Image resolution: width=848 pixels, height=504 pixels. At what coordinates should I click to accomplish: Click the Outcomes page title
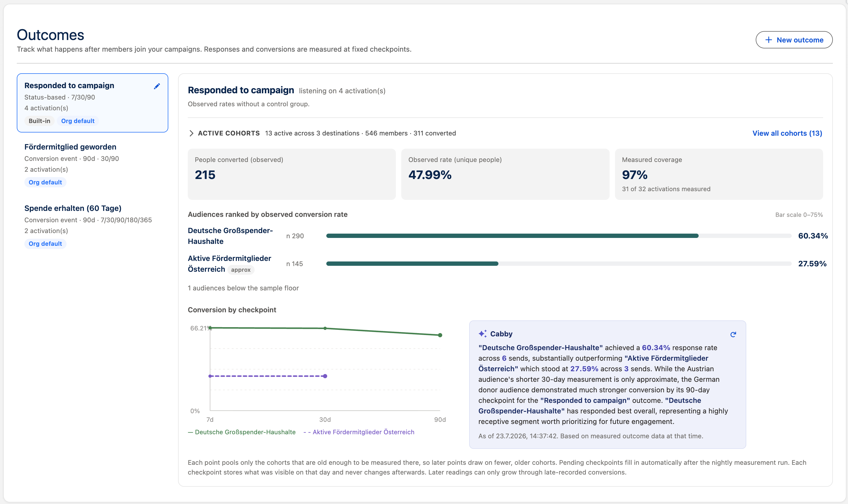click(51, 35)
